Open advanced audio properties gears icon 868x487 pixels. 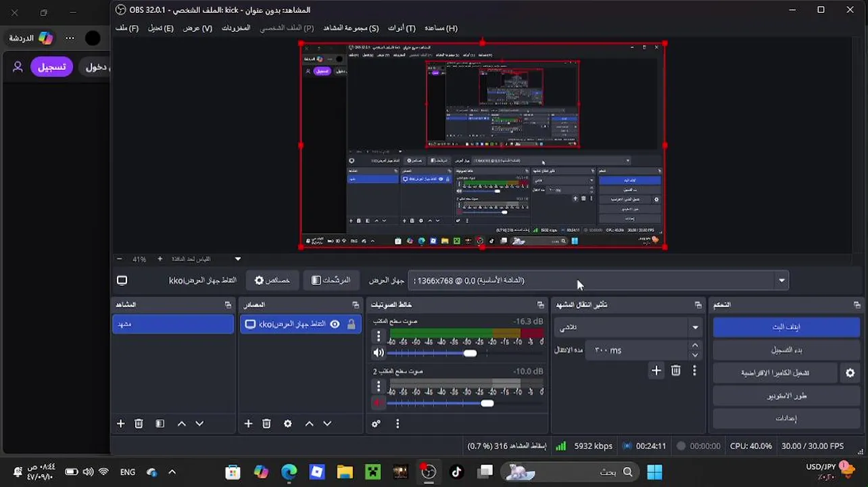pyautogui.click(x=376, y=423)
